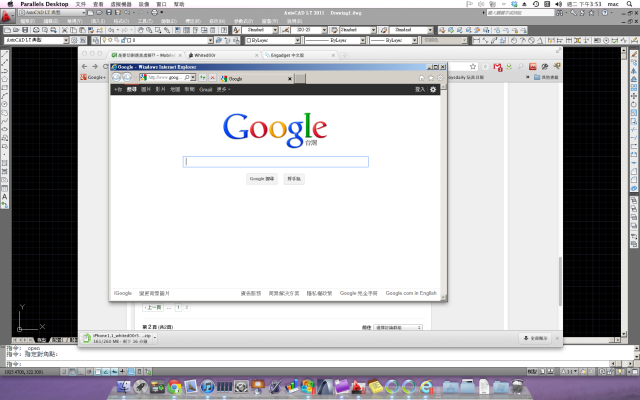Click the Help question mark icon in AutoCAD toolbar
The height and width of the screenshot is (400, 640).
(224, 30)
